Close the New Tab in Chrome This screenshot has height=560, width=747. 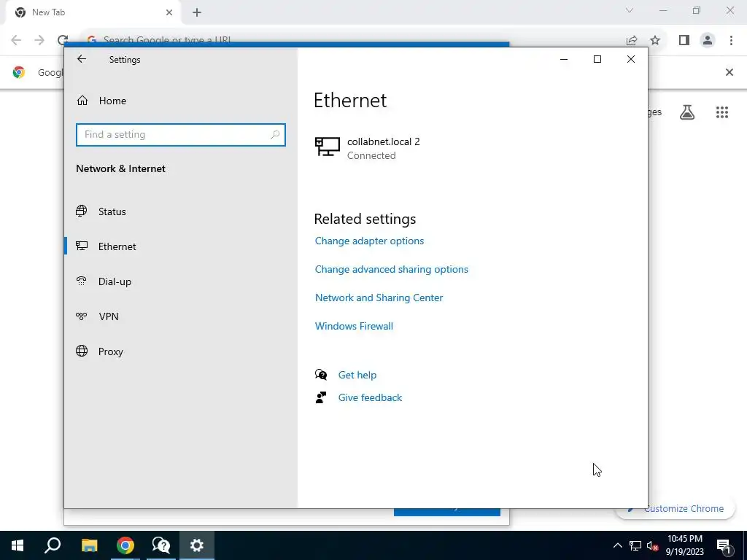pos(169,12)
